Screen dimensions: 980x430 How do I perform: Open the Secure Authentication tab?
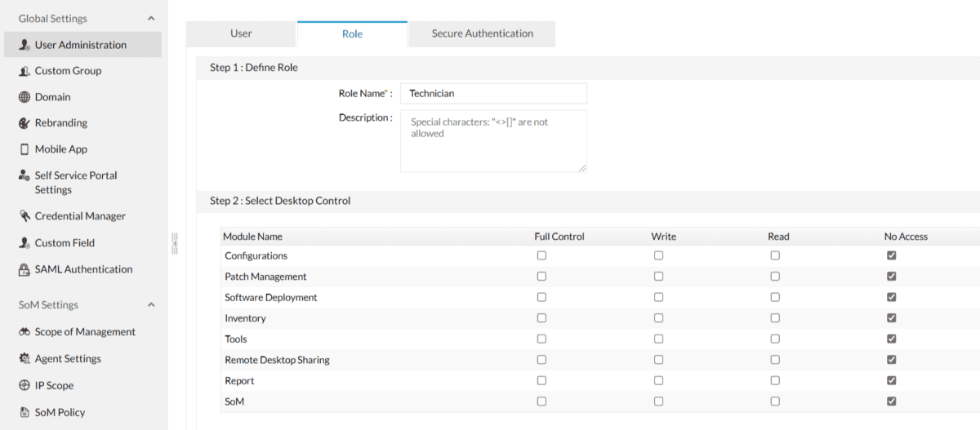482,33
